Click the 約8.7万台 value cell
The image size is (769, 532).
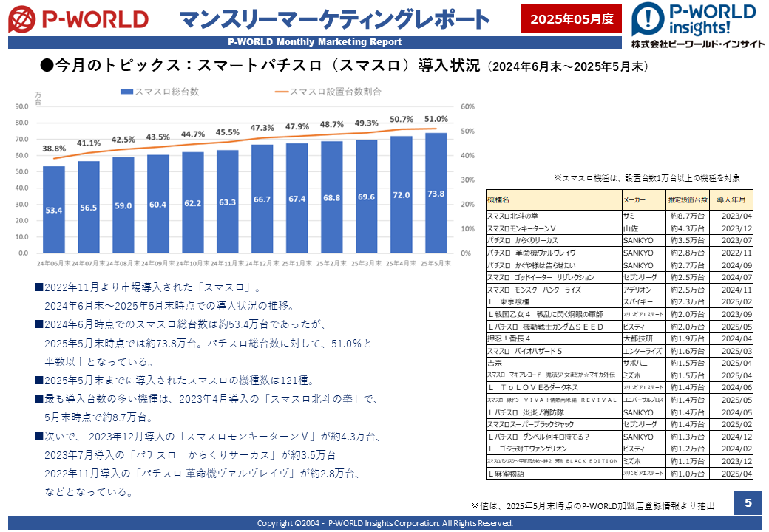[x=688, y=216]
